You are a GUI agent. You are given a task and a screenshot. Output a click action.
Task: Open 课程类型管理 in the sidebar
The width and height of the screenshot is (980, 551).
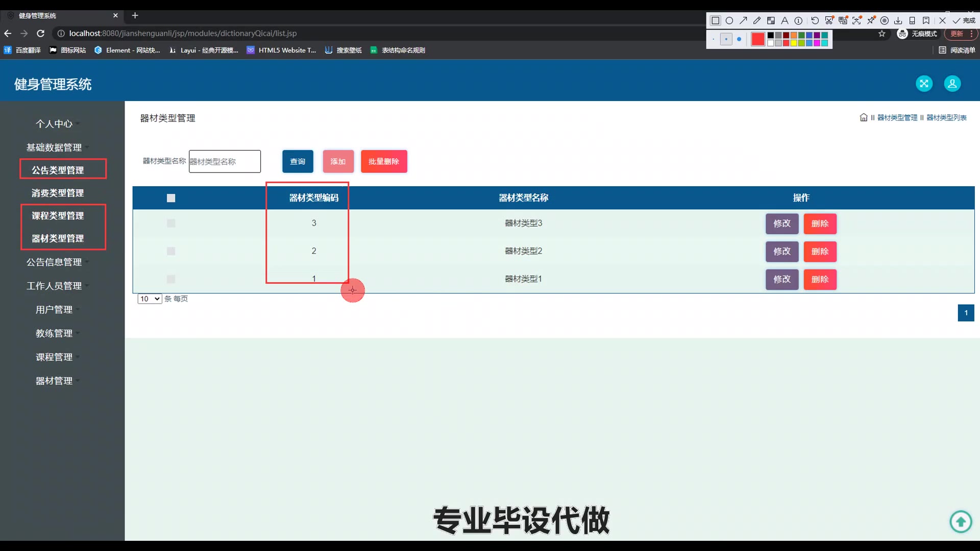(58, 216)
